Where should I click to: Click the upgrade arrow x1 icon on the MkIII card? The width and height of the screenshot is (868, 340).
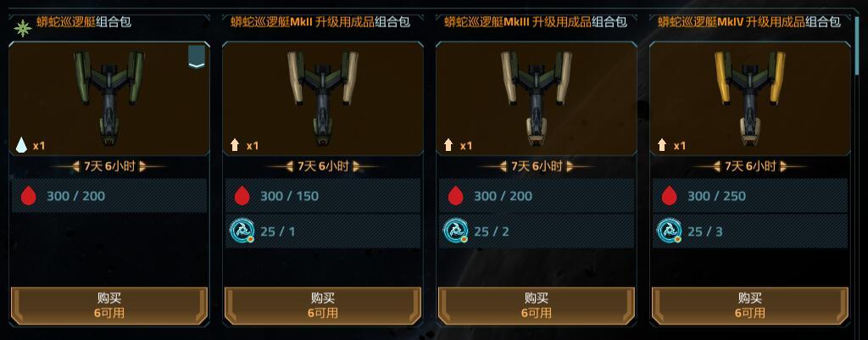[x=448, y=146]
